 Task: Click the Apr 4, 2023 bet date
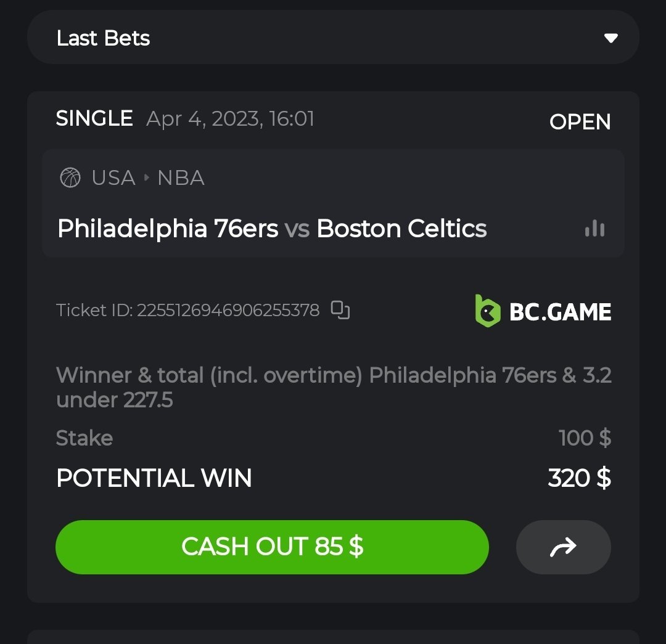point(230,118)
